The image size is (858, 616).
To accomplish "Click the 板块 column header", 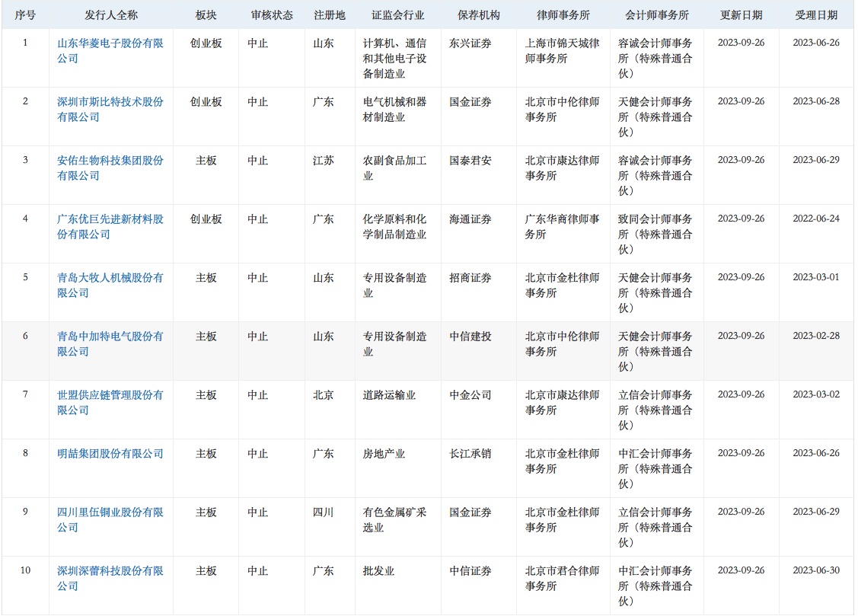I will [206, 14].
